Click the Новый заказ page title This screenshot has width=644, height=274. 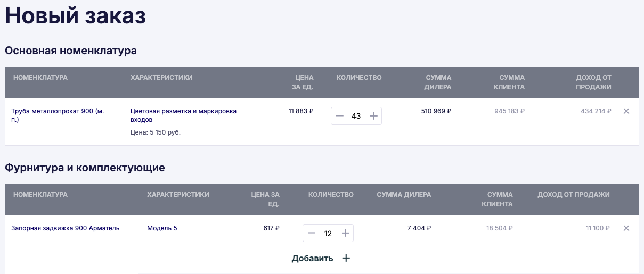tap(76, 16)
